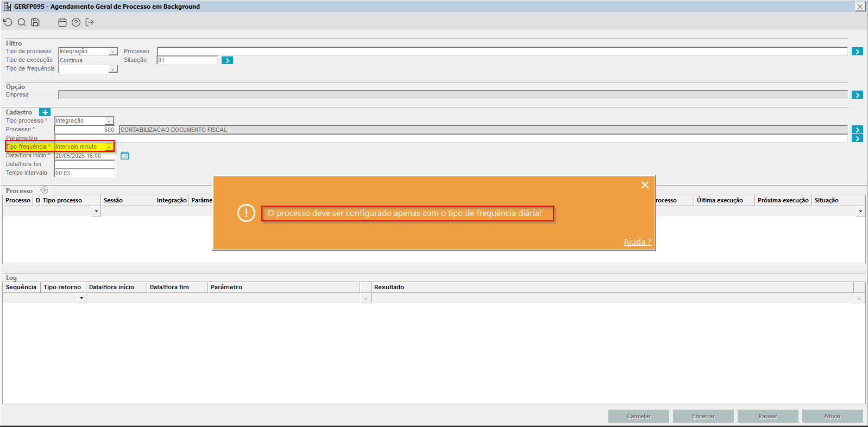Click the Tipo retorno column header
The image size is (868, 427).
point(63,288)
